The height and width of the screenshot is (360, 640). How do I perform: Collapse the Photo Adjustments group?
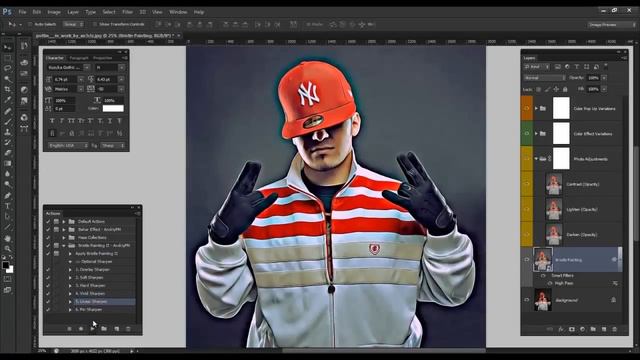536,159
